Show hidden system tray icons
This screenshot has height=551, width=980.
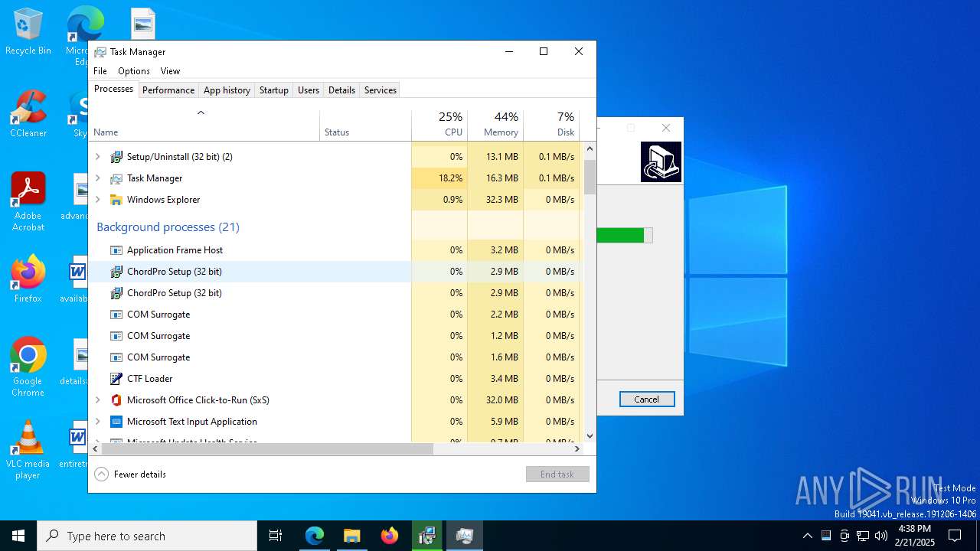tap(807, 536)
